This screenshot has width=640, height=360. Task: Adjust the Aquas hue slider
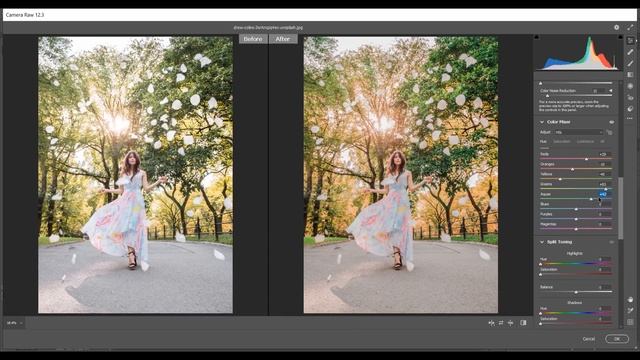(576, 199)
